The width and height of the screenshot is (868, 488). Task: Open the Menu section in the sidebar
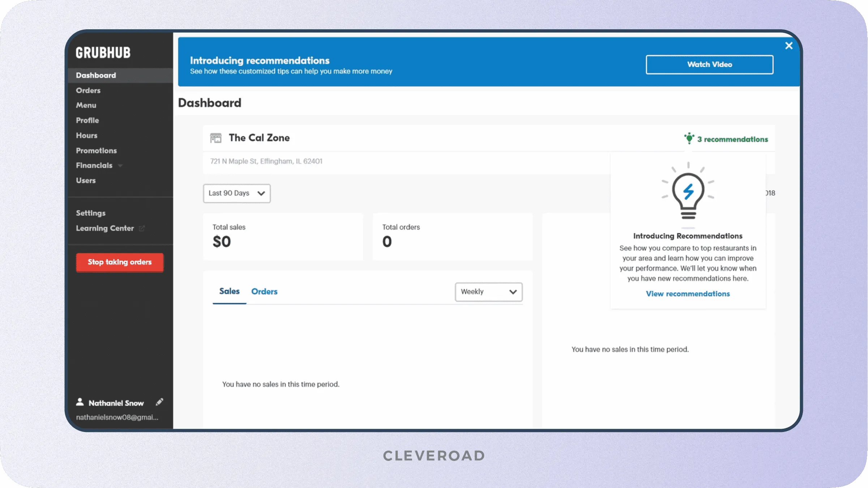click(x=86, y=105)
